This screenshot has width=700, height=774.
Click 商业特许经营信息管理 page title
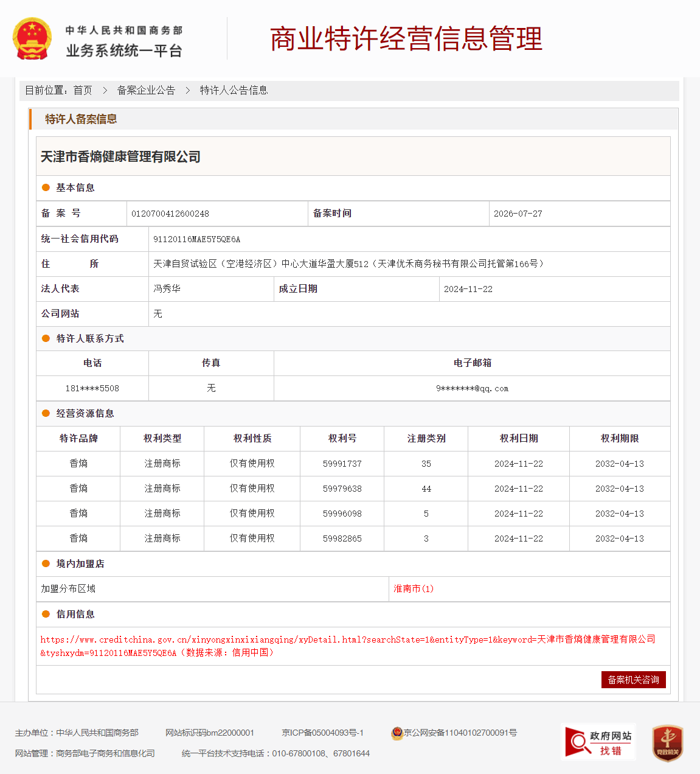[x=406, y=39]
